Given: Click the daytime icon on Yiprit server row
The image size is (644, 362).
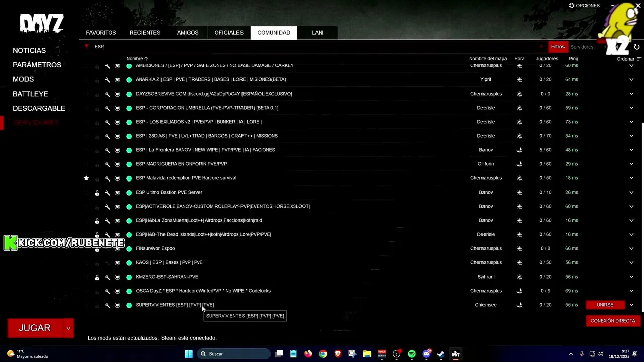Looking at the screenshot, I should tap(519, 79).
